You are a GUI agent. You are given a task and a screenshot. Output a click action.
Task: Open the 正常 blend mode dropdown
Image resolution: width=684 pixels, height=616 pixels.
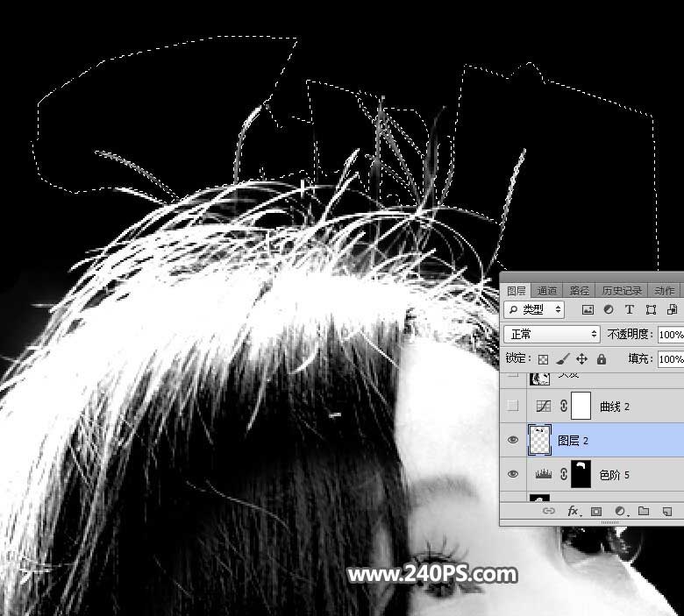(x=552, y=335)
